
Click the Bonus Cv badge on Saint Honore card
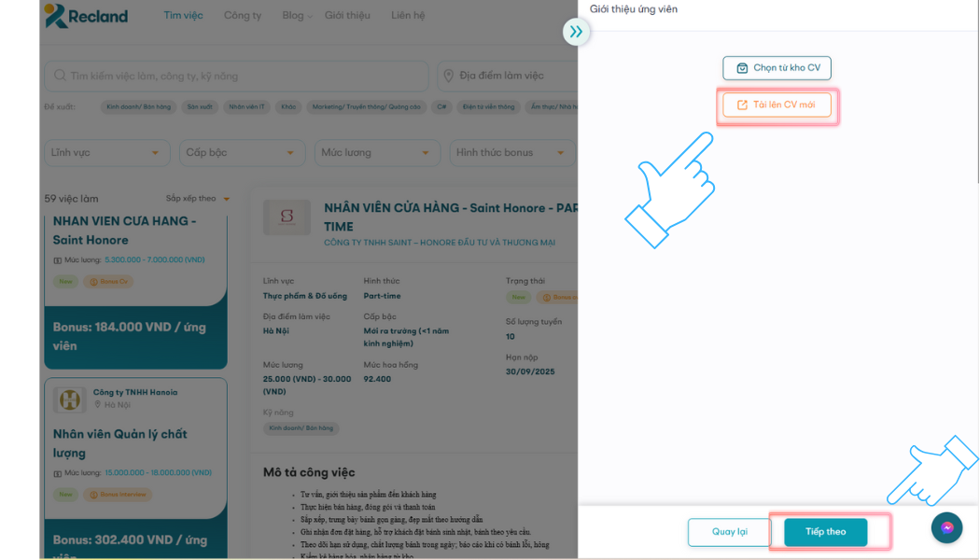click(109, 282)
